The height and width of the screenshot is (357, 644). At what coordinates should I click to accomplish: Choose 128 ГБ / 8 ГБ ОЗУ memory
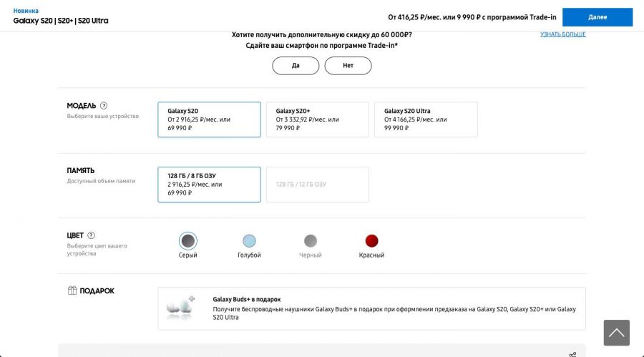click(209, 185)
